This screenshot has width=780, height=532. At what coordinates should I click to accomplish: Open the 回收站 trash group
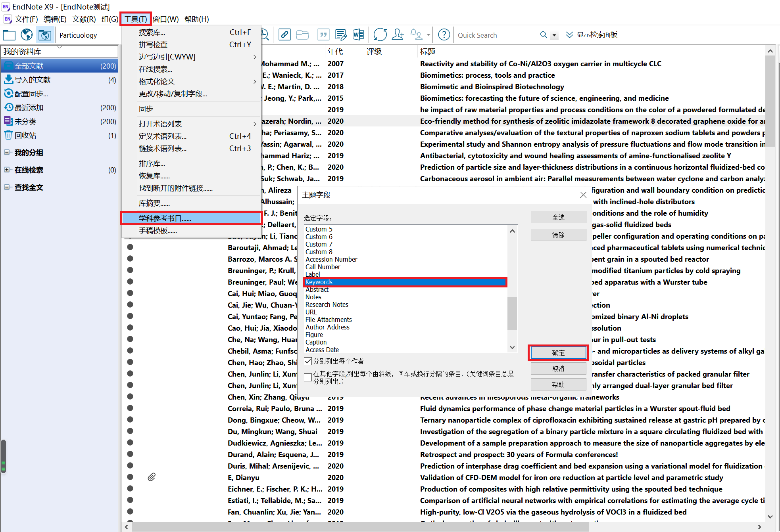point(60,135)
